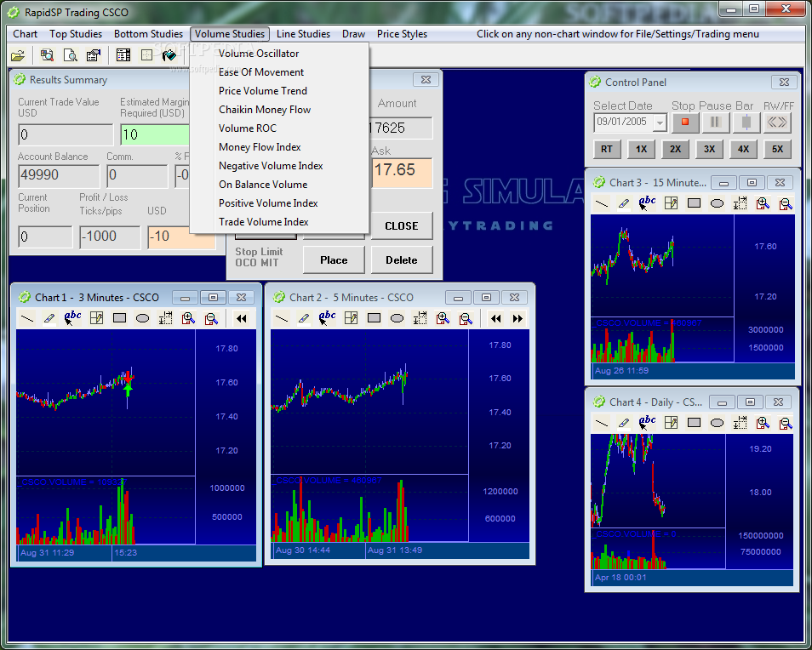This screenshot has width=812, height=650.
Task: Select the eraser tool in Chart 1
Action: coord(49,318)
